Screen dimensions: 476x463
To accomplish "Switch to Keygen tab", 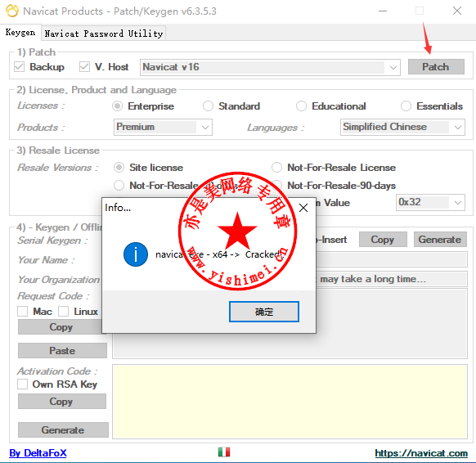I will [20, 33].
